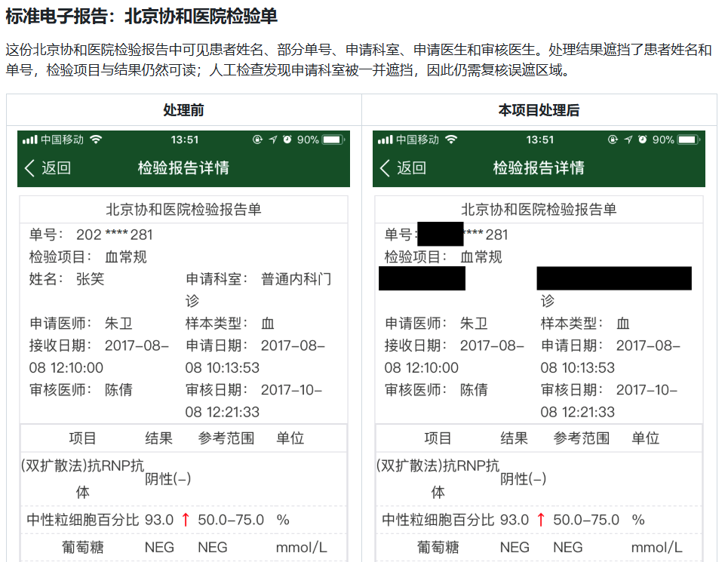Click the patient name 张笑 in the left report
The height and width of the screenshot is (562, 728).
90,279
